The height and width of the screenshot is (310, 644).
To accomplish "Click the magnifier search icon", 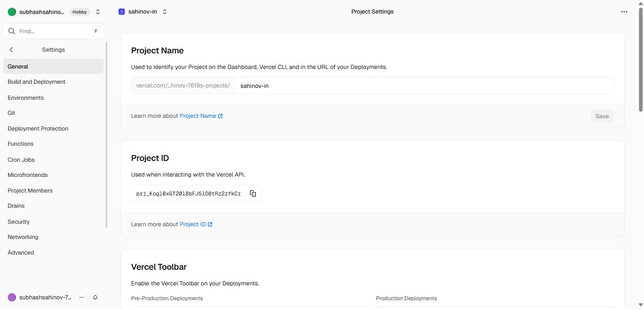I will point(11,31).
